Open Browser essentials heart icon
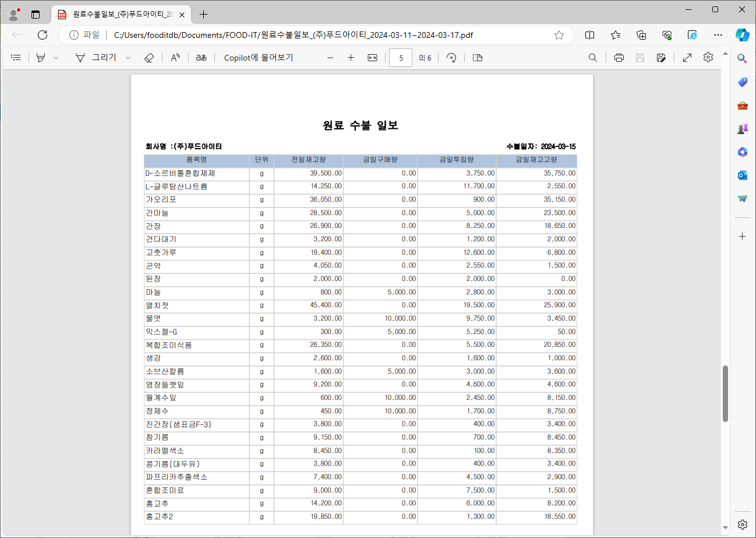Image resolution: width=756 pixels, height=538 pixels. coord(667,35)
